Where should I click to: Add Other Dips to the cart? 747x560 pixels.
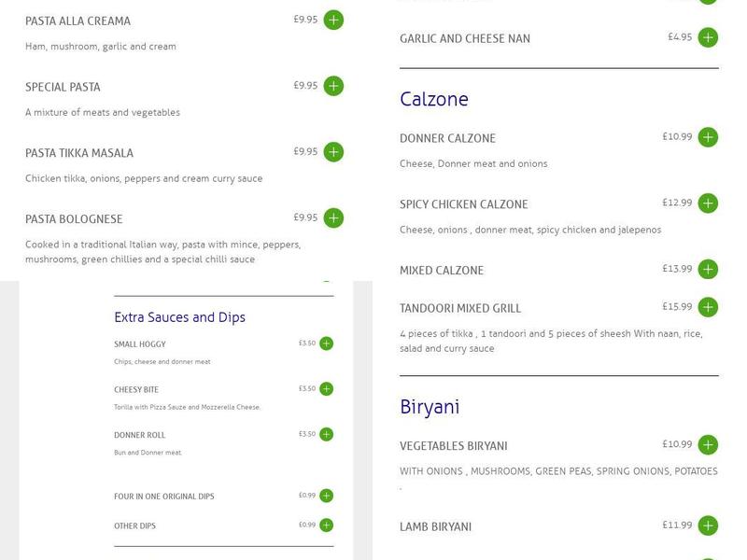coord(324,525)
